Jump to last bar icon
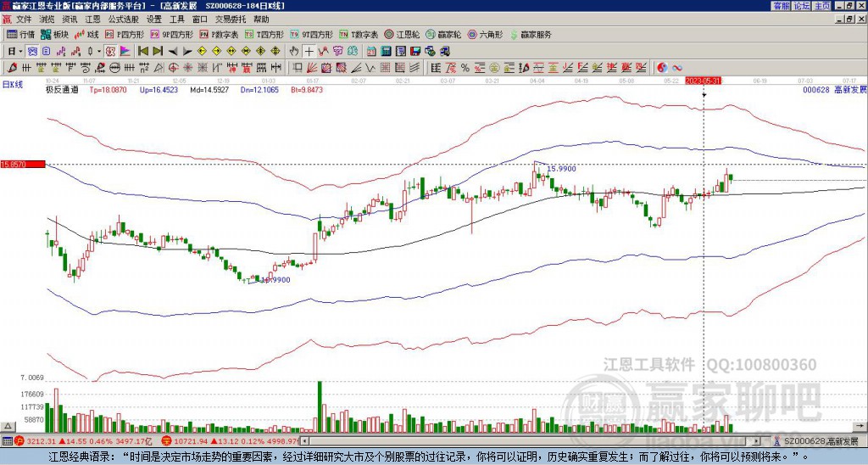Viewport: 868px width, 465px height. 158,52
